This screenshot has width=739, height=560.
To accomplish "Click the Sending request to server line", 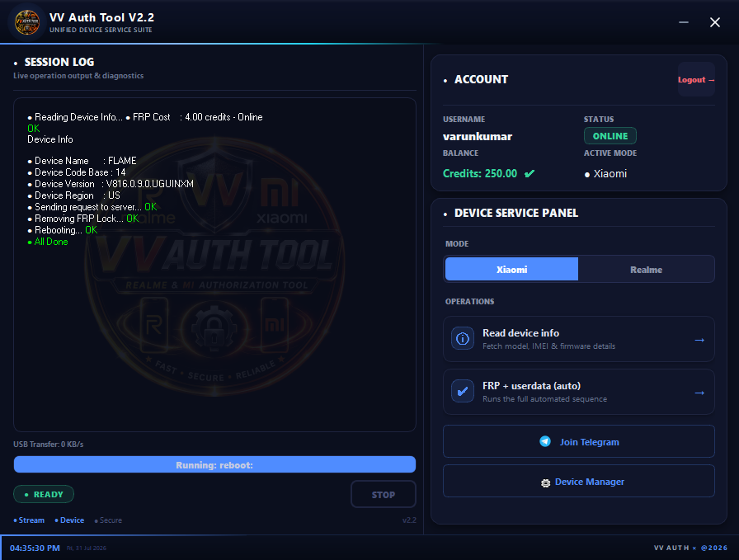I will (92, 207).
